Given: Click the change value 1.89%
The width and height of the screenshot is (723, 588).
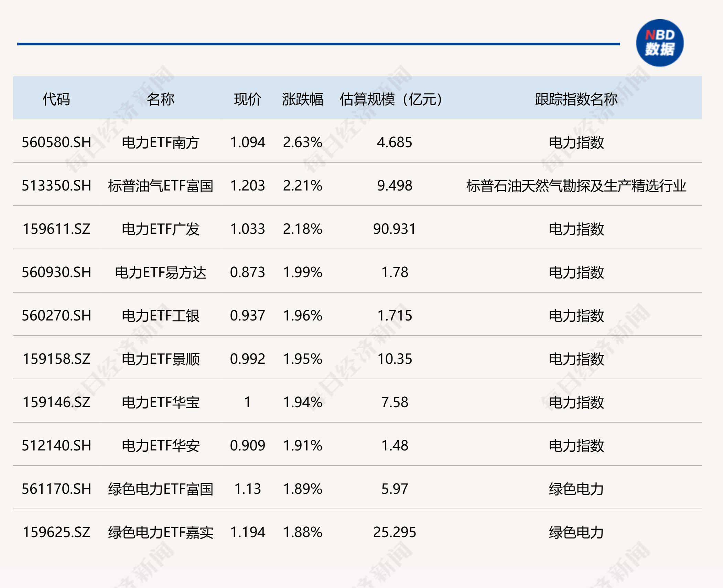Looking at the screenshot, I should pos(303,489).
